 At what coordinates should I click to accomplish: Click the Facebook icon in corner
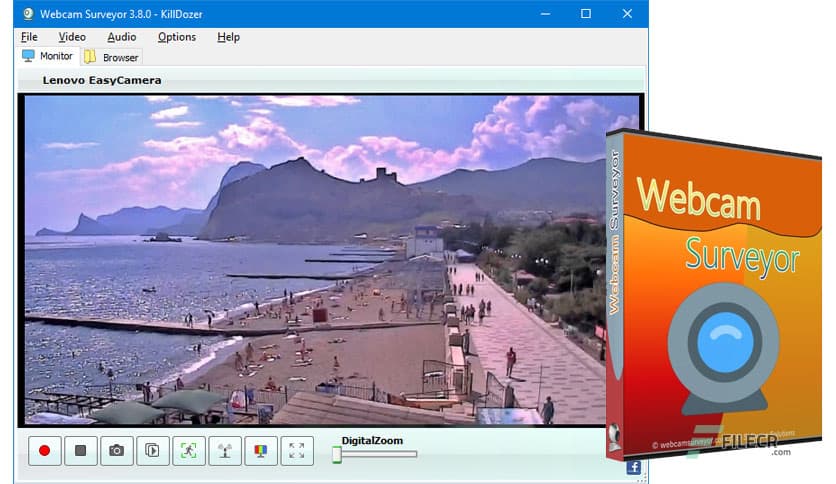click(x=633, y=467)
